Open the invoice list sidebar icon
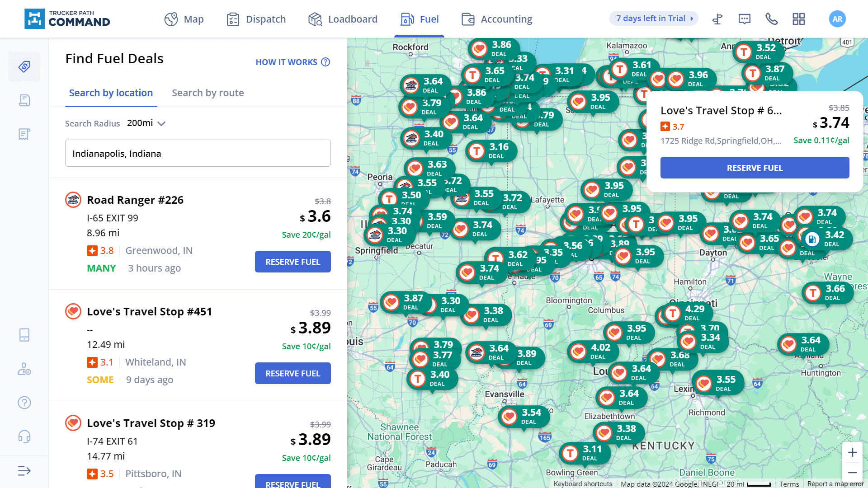Screen dimensions: 868x488 click(24, 134)
